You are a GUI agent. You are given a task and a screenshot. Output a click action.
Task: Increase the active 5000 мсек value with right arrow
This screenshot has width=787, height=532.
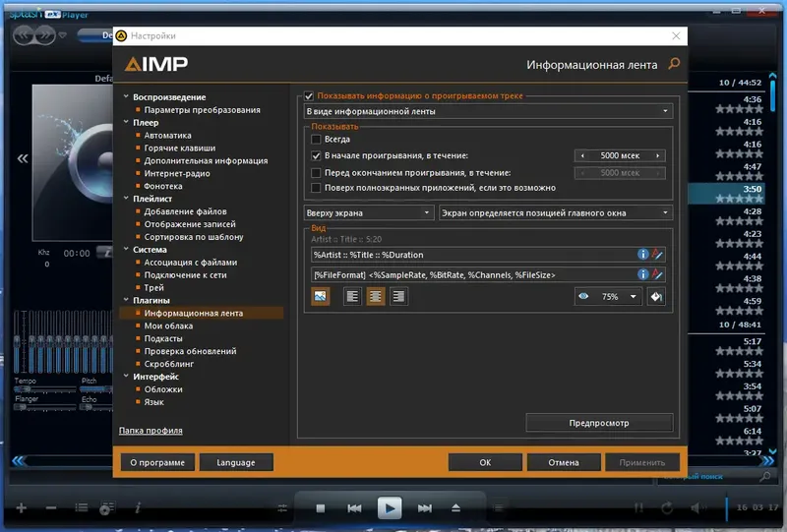[x=657, y=155]
